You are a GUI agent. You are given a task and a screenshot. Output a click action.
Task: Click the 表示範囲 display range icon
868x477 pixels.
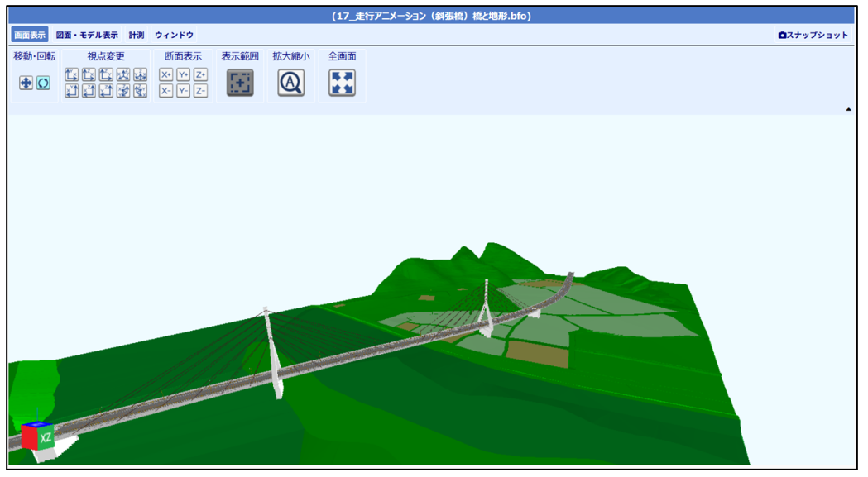240,83
